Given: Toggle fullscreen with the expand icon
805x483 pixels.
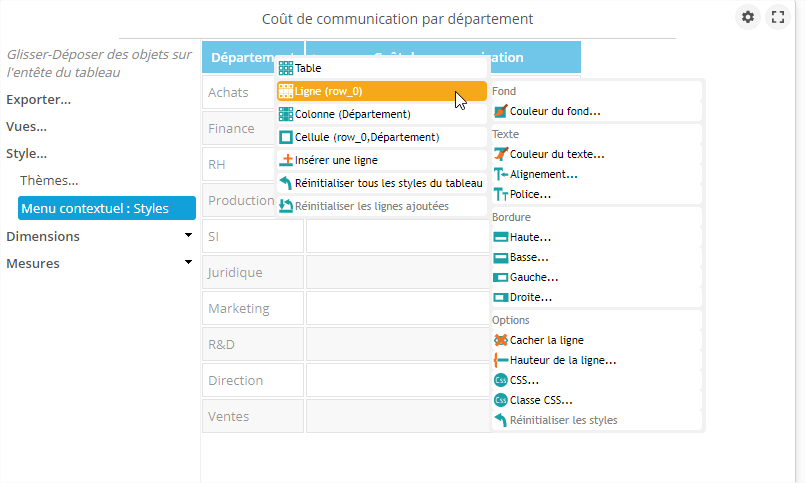Looking at the screenshot, I should point(777,17).
